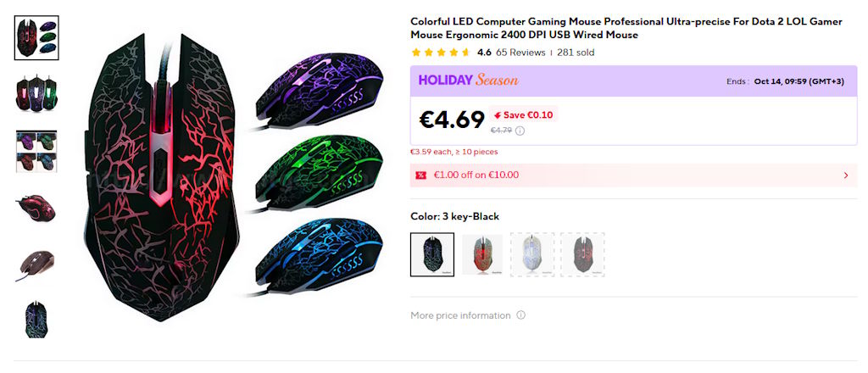Image resolution: width=868 pixels, height=373 pixels.
Task: Click the More price information link
Action: click(460, 315)
